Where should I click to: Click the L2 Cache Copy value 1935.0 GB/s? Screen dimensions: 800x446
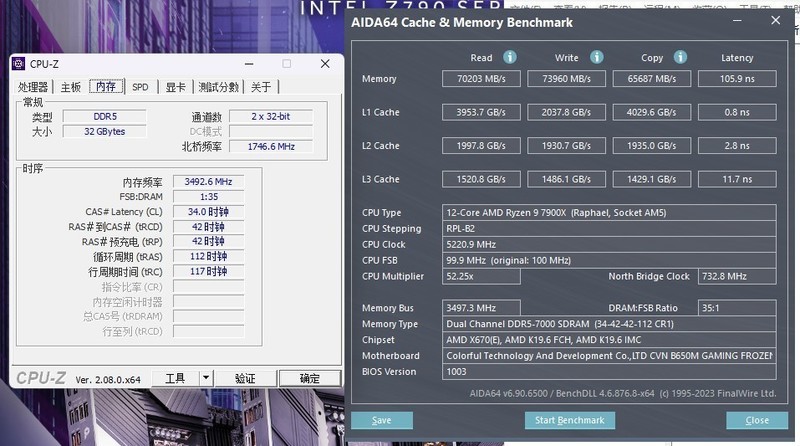652,145
